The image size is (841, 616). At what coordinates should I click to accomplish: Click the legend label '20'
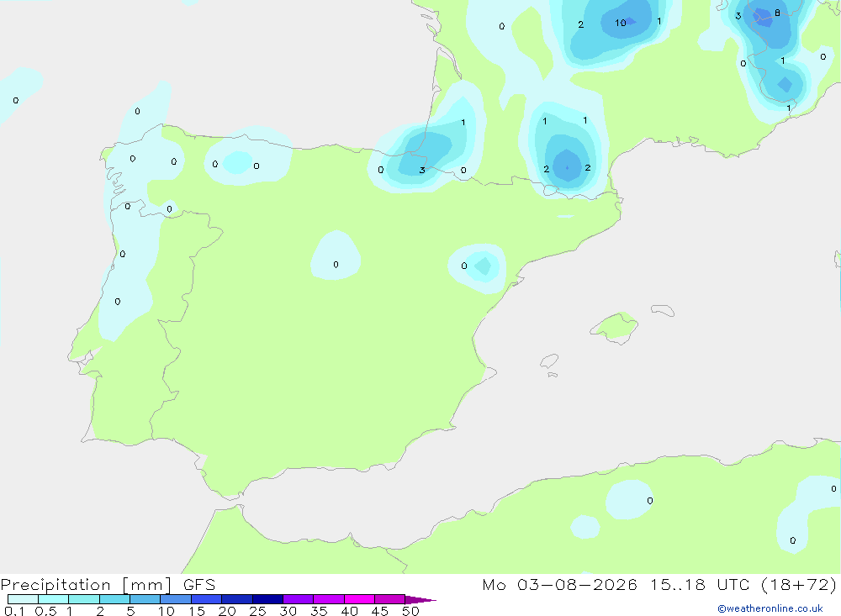pyautogui.click(x=227, y=611)
